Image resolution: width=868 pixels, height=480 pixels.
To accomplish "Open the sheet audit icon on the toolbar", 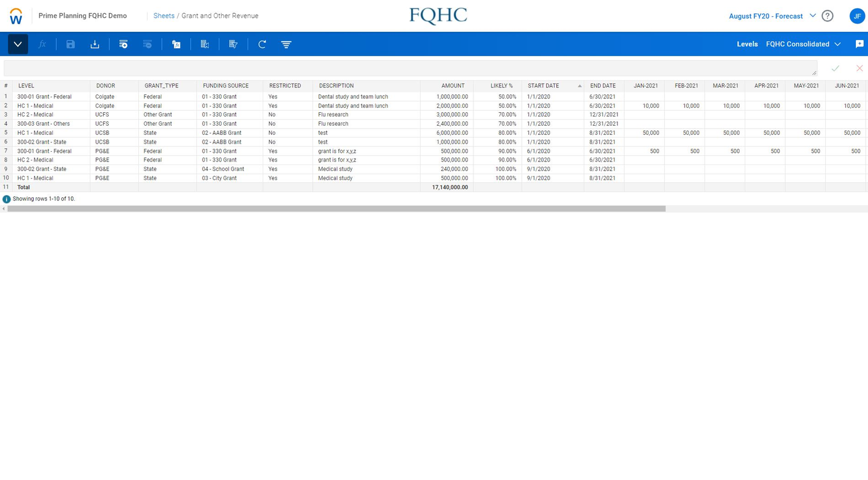I will (204, 44).
